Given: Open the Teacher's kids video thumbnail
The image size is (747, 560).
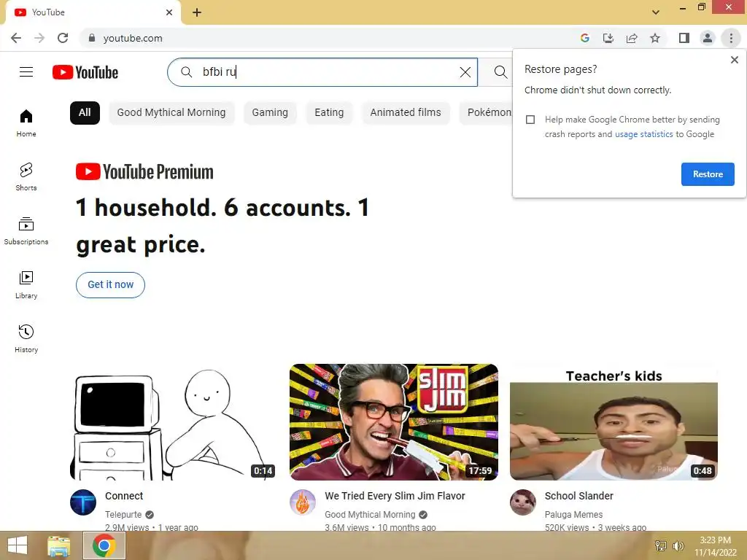Looking at the screenshot, I should 614,422.
